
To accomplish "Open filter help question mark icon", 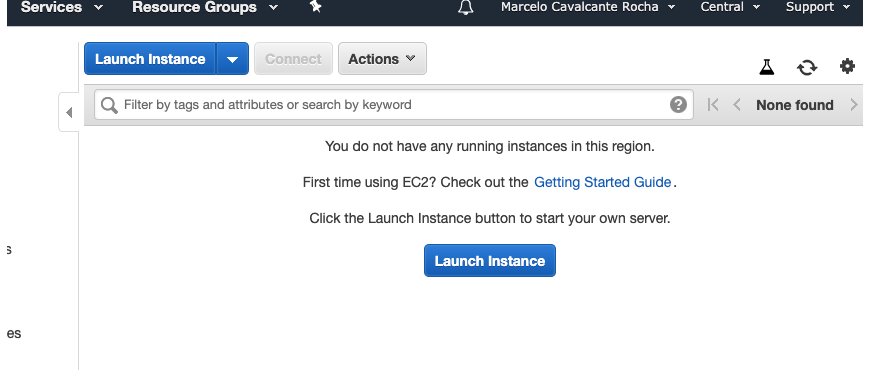I will (x=678, y=104).
